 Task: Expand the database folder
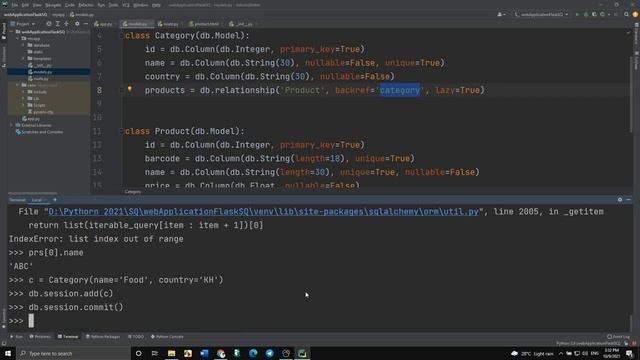pos(24,45)
